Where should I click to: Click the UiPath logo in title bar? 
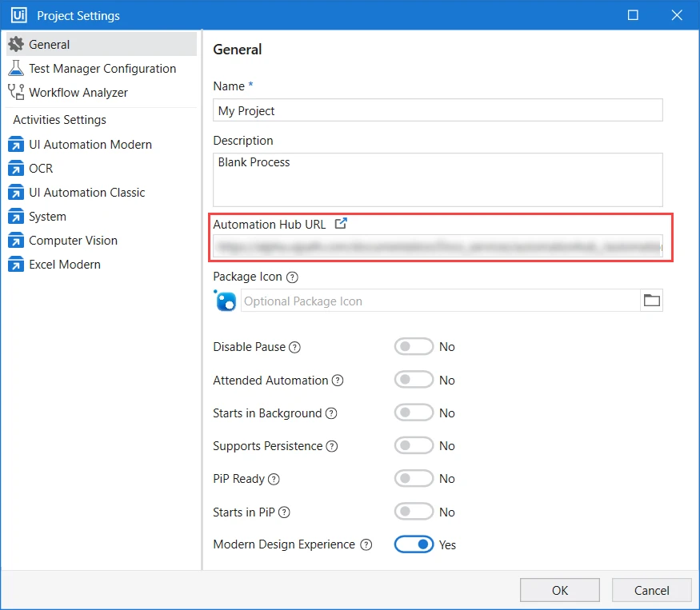tap(18, 15)
